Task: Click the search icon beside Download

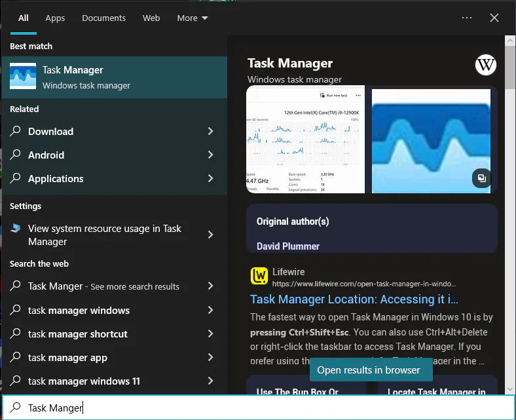Action: [x=15, y=131]
